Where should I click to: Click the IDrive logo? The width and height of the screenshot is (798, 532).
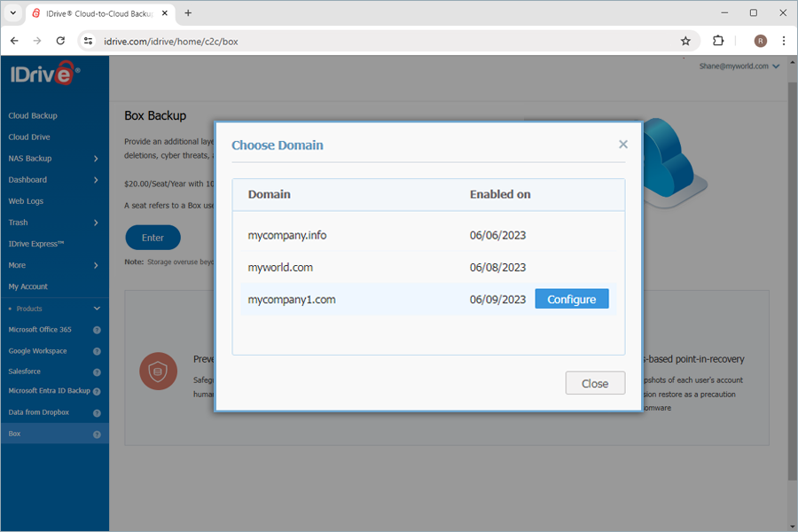pos(45,74)
